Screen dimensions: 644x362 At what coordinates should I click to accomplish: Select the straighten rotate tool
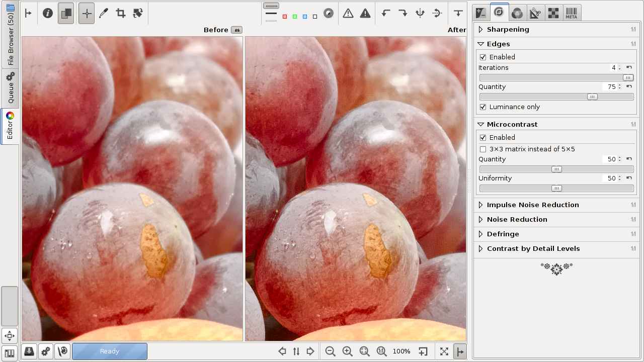(138, 14)
